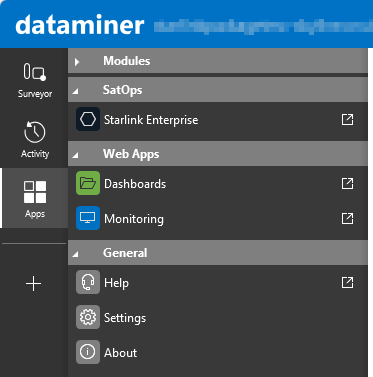Viewport: 373px width, 377px height.
Task: Select the About menu entry
Action: click(218, 352)
